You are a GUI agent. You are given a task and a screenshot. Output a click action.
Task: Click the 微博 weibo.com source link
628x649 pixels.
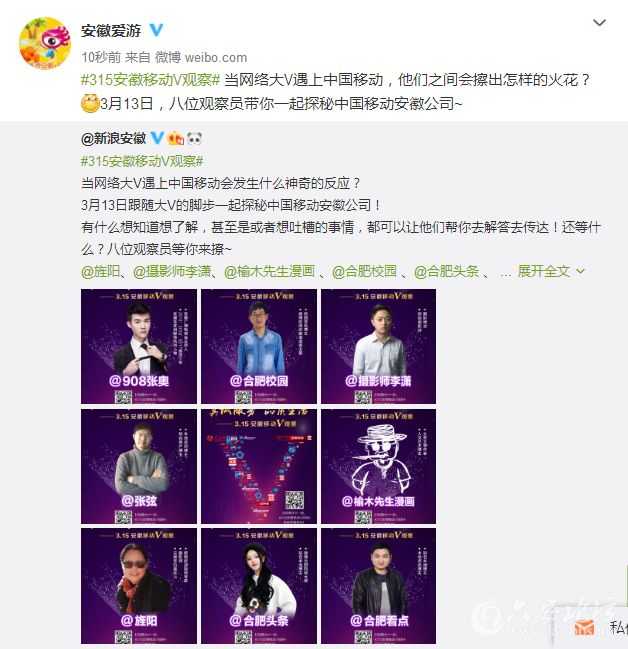[x=201, y=58]
